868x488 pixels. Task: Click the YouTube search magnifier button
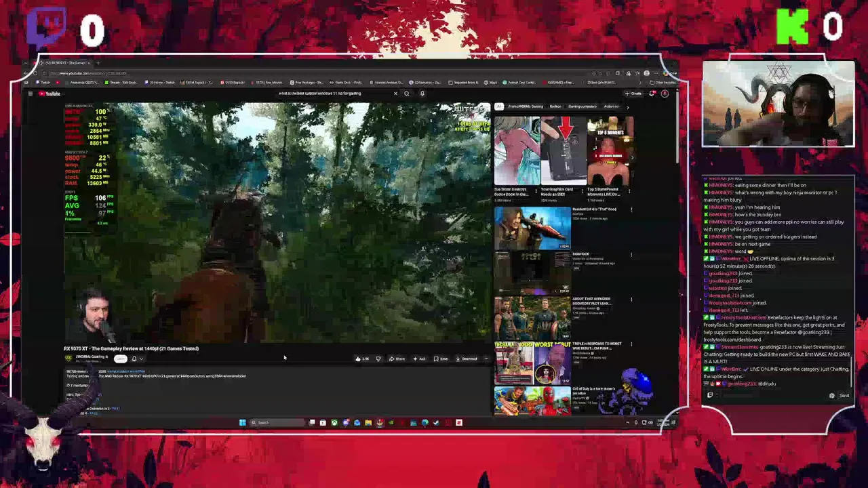[x=407, y=94]
